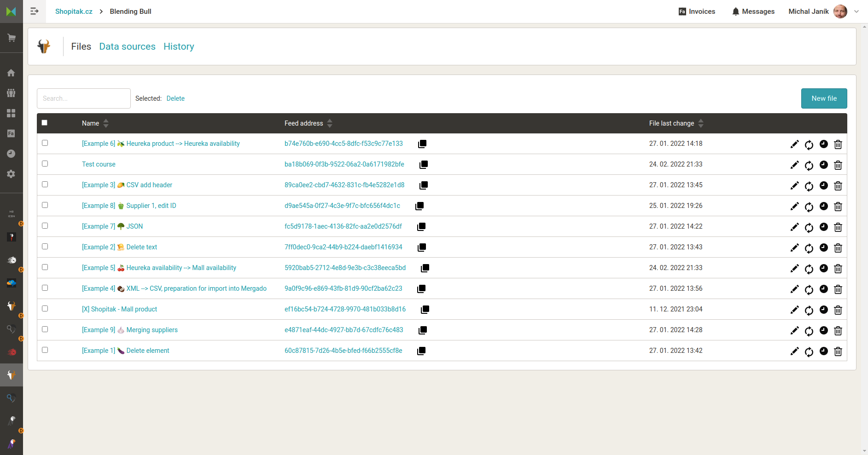Open feed address ba18b069-0f3b-9522-06a2-0a6171982bfe
The width and height of the screenshot is (868, 455).
344,164
